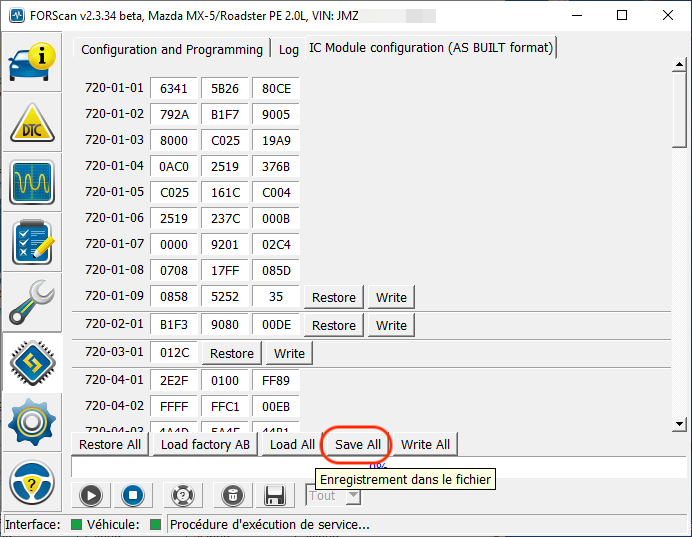Click Write in the 720-02-01 row
Image resolution: width=692 pixels, height=537 pixels.
coord(391,325)
